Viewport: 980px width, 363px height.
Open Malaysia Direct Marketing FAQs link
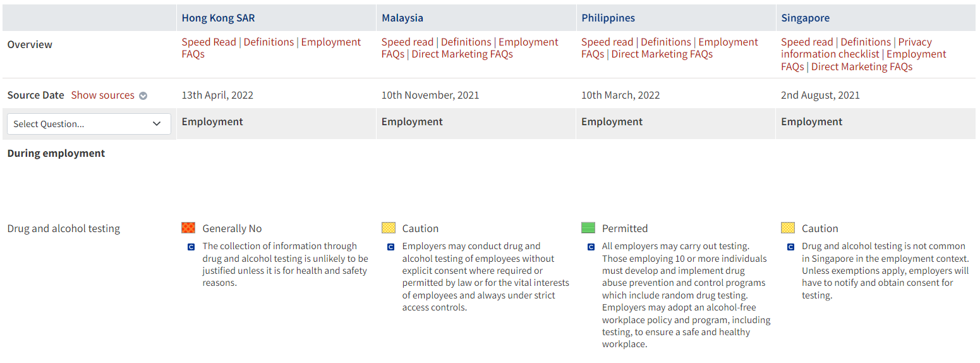pyautogui.click(x=462, y=54)
